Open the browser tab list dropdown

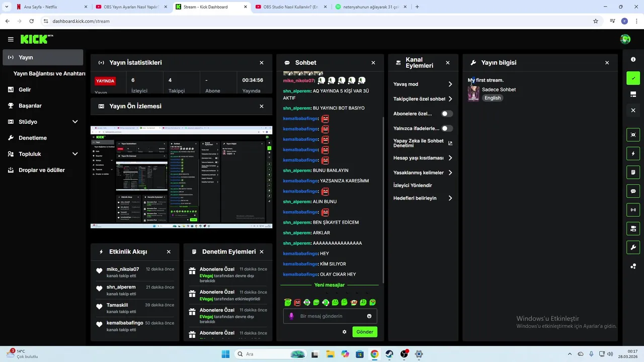coord(7,7)
